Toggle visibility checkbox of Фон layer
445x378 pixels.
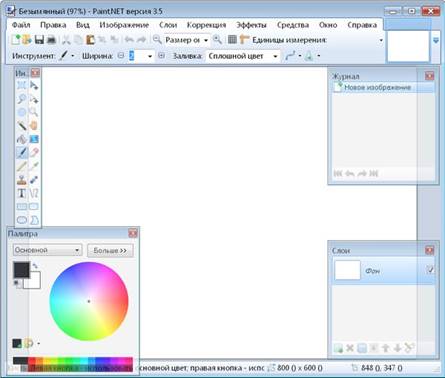(x=430, y=269)
